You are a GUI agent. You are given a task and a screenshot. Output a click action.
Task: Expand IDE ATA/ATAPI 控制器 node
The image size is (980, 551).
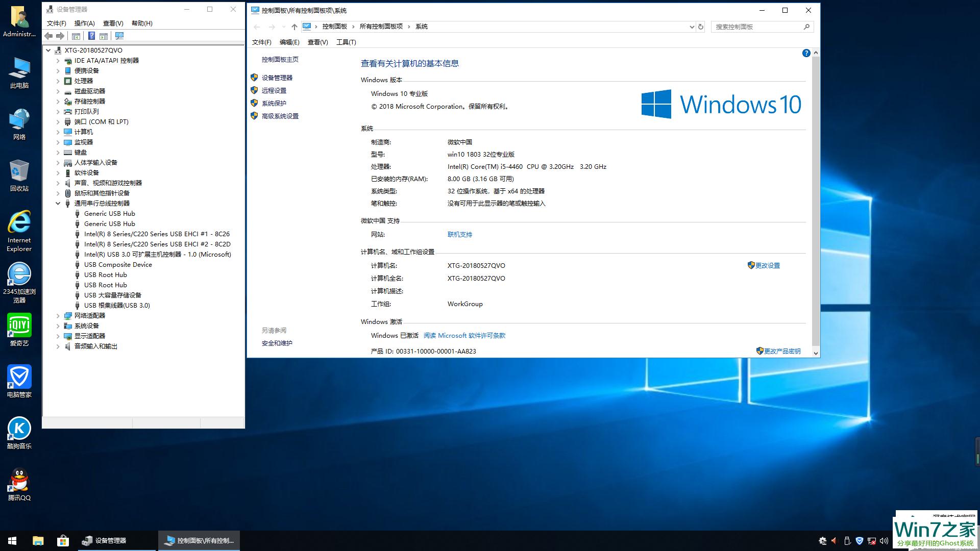point(58,61)
